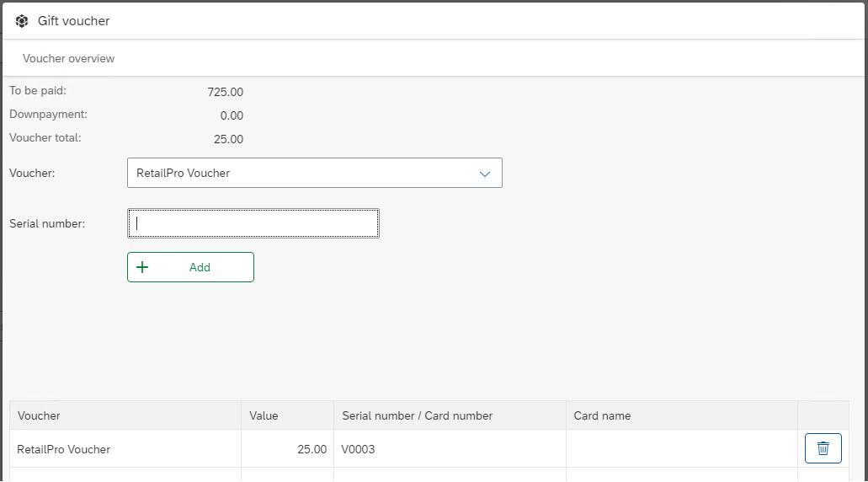Select the RetailPro Voucher cell in the table row
Screen dimensions: 868x482
pyautogui.click(x=64, y=449)
